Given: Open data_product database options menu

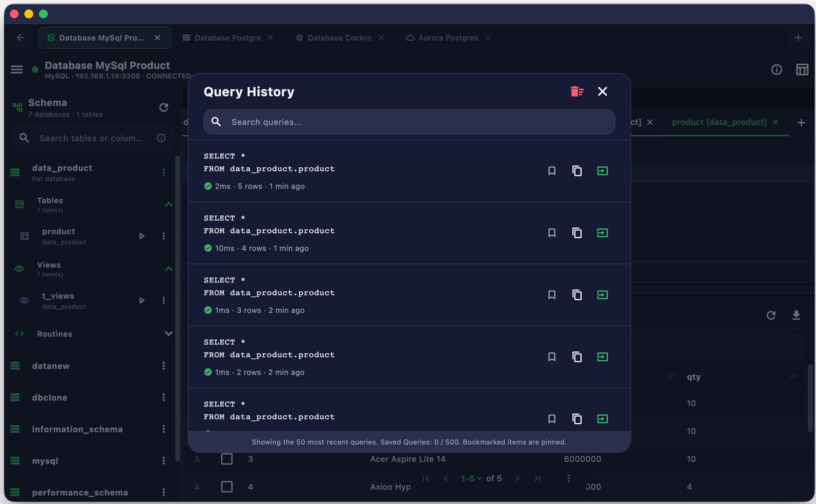Looking at the screenshot, I should 163,172.
